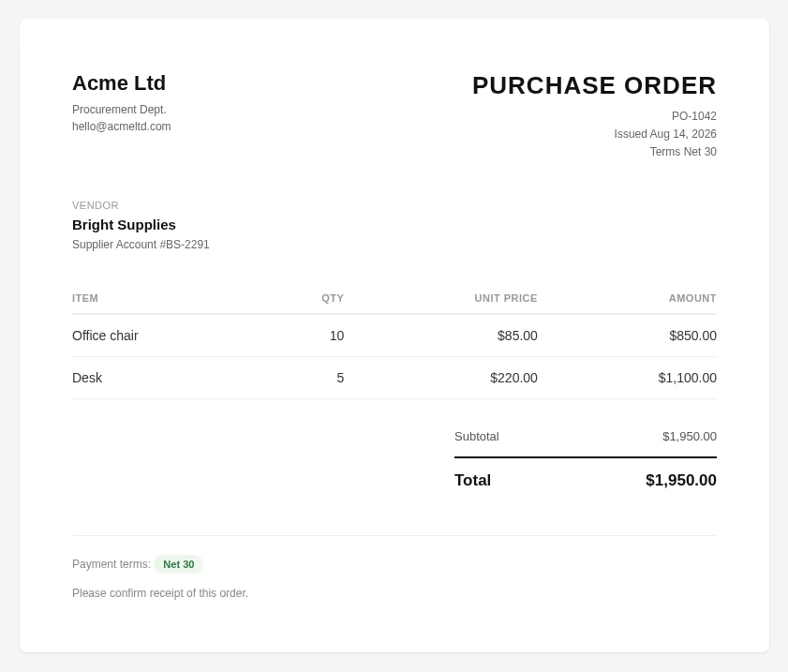Click the $220.00 unit price cell
This screenshot has height=672, width=788.
click(513, 378)
